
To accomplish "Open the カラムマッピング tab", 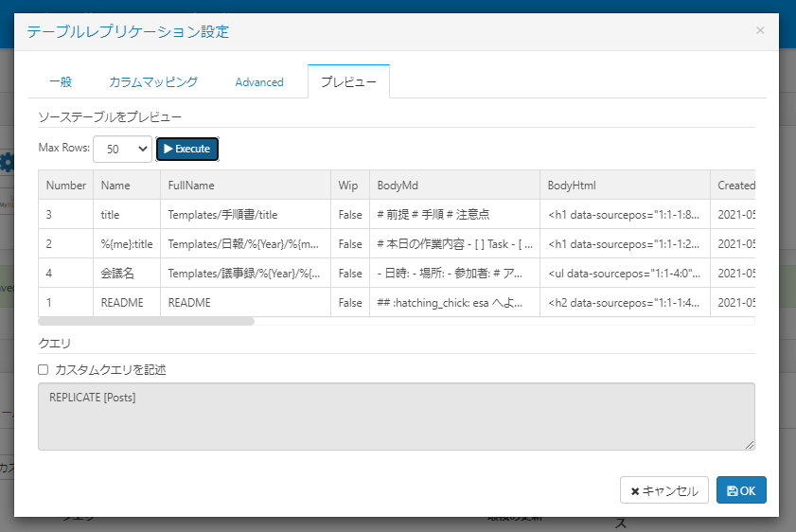I will (x=153, y=82).
